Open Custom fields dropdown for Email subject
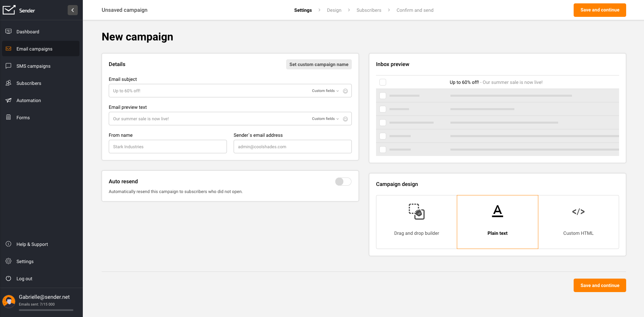 [x=325, y=91]
